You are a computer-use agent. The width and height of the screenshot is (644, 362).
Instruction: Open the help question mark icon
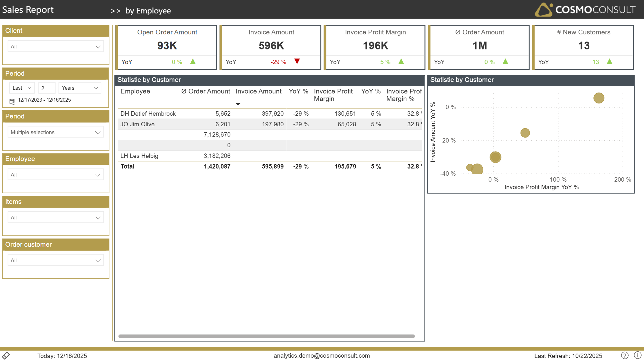tap(624, 355)
